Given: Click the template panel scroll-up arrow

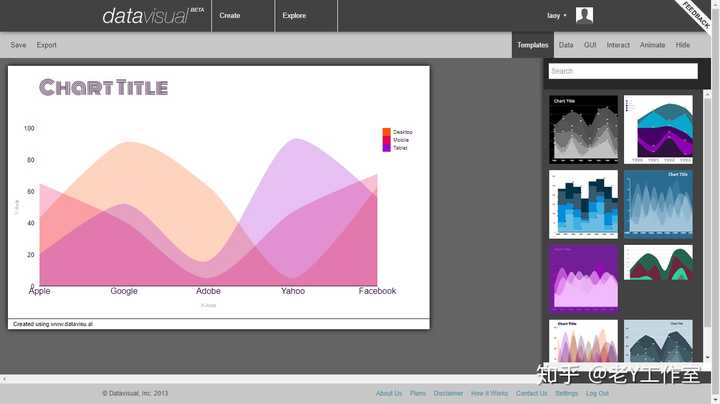Looking at the screenshot, I should click(x=707, y=94).
